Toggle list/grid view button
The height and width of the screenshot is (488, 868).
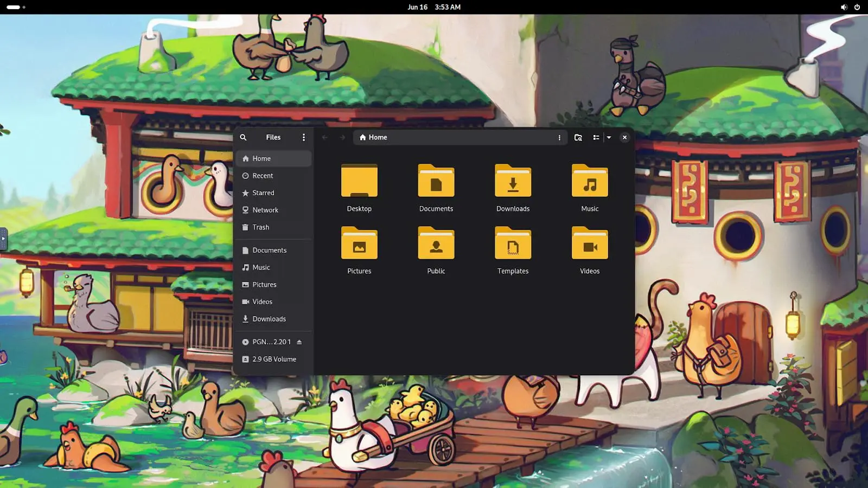(596, 138)
